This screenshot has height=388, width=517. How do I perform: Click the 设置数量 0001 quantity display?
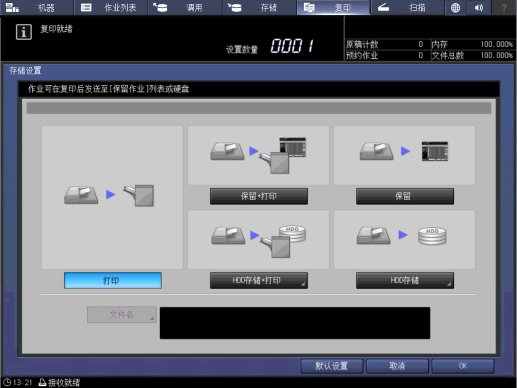click(x=270, y=46)
